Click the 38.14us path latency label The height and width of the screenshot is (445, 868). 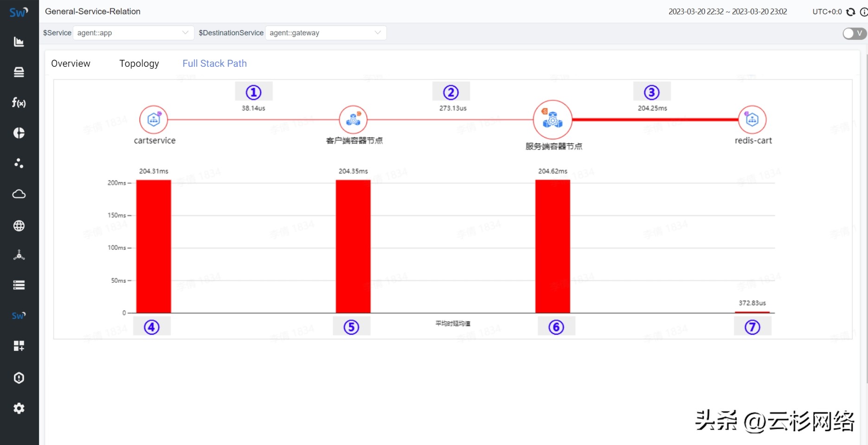click(253, 108)
